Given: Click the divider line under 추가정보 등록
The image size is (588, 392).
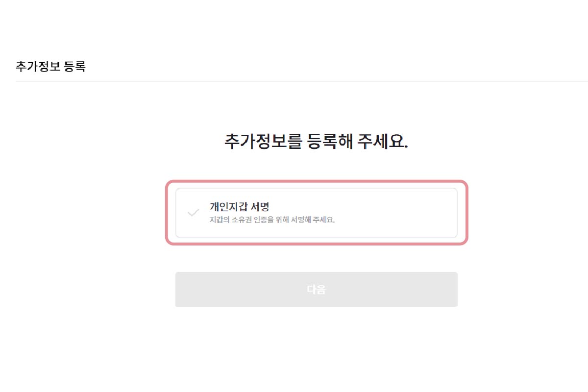Looking at the screenshot, I should point(294,81).
